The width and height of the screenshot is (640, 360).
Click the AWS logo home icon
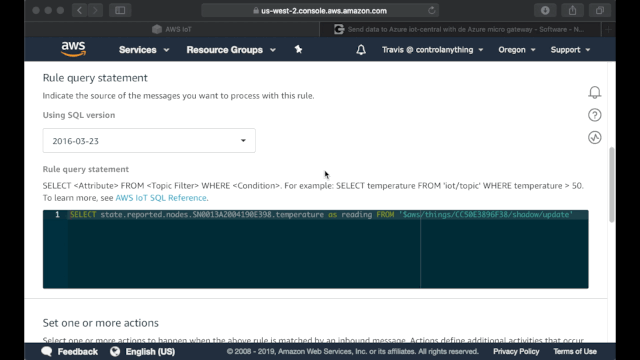[73, 49]
